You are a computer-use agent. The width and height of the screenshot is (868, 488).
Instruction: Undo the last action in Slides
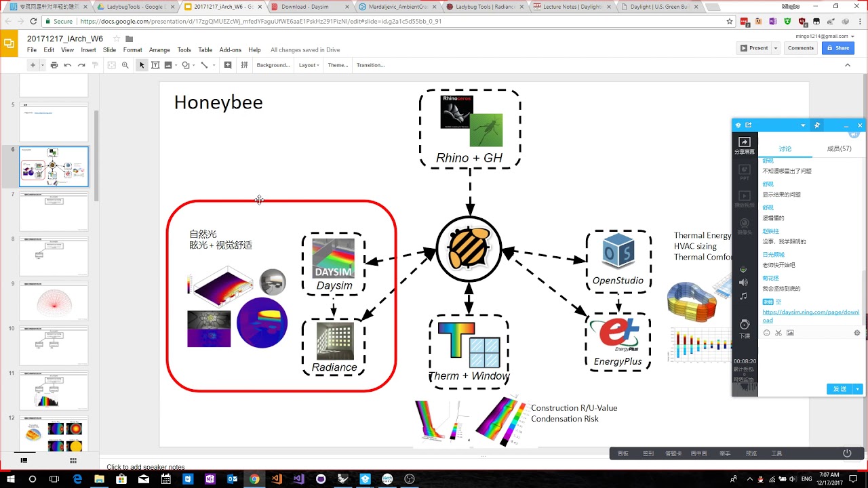(x=68, y=65)
